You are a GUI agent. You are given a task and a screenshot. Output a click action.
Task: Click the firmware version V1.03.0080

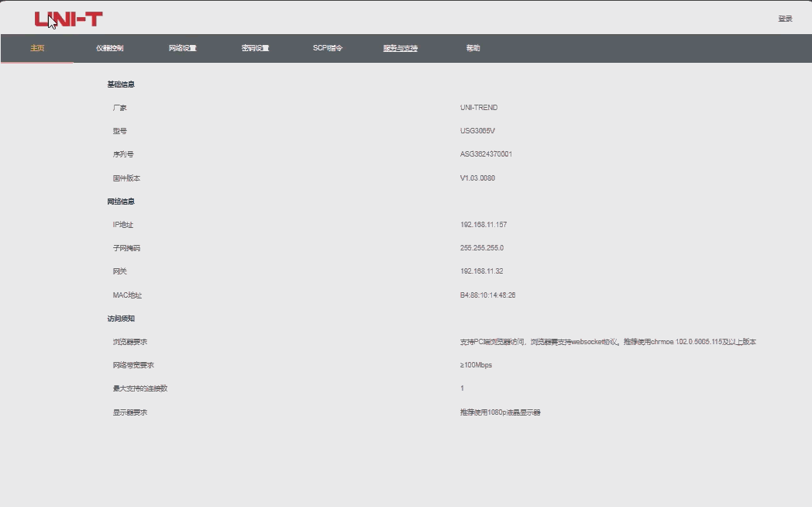click(x=477, y=178)
